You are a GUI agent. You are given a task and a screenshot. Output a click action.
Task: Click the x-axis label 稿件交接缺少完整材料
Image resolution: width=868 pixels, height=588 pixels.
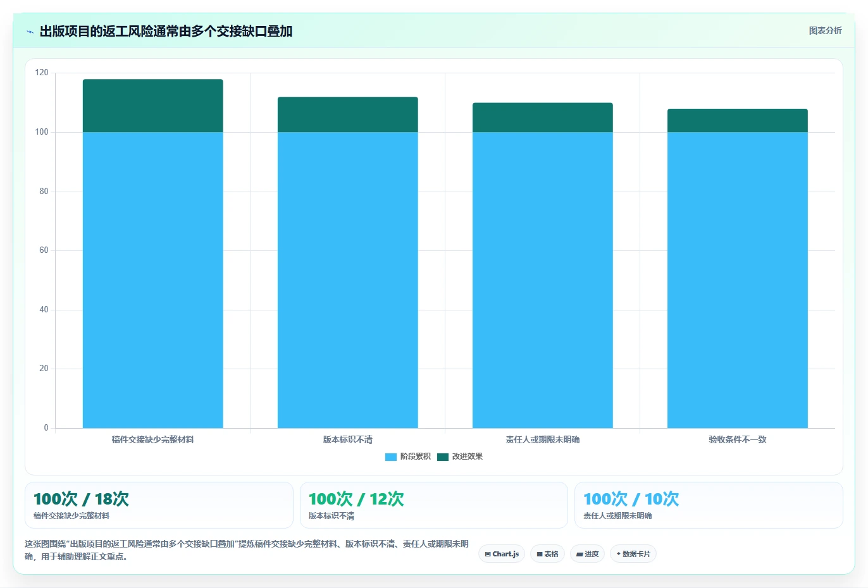pyautogui.click(x=153, y=439)
